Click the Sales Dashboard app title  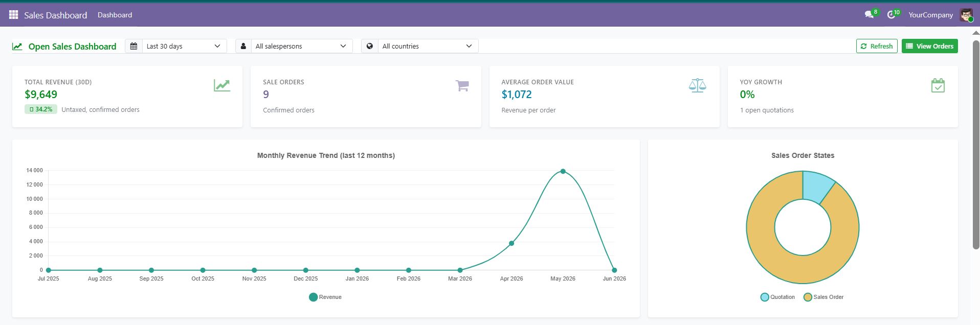pyautogui.click(x=56, y=15)
